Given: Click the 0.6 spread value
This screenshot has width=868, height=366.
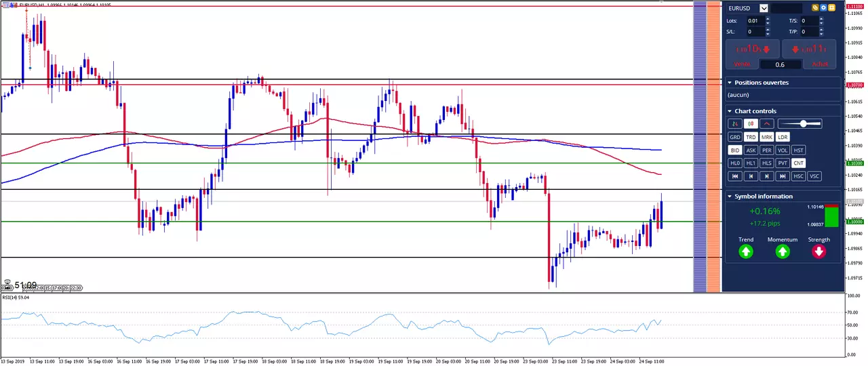Looking at the screenshot, I should point(780,64).
